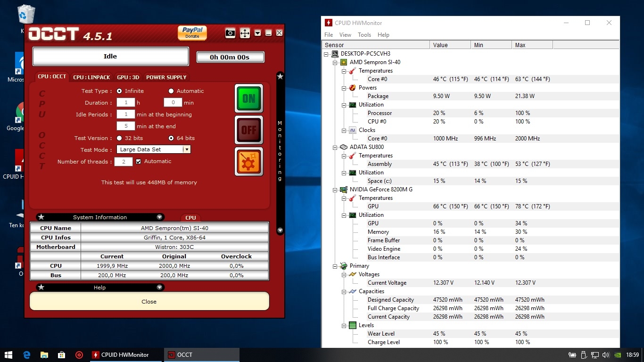This screenshot has height=362, width=644.
Task: Click the Clocks waveform icon
Action: [x=353, y=130]
